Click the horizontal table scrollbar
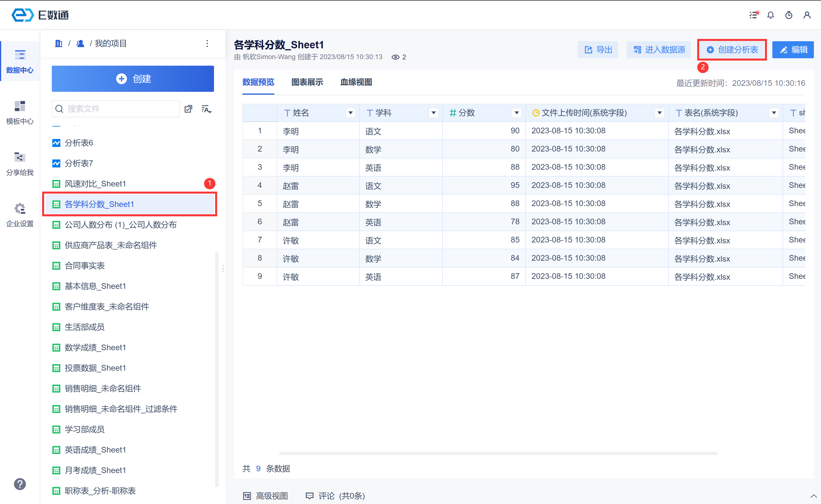Image resolution: width=821 pixels, height=504 pixels. point(498,453)
